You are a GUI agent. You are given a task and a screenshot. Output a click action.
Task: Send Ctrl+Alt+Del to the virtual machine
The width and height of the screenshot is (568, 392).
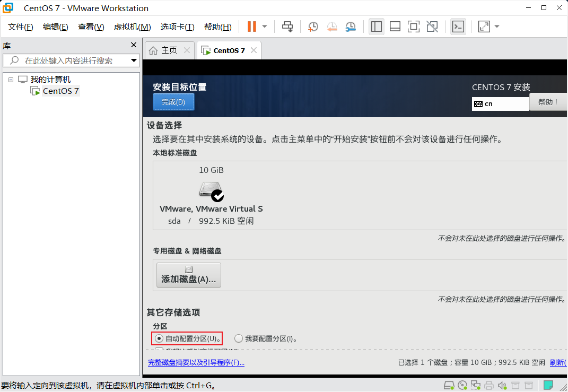tap(287, 27)
